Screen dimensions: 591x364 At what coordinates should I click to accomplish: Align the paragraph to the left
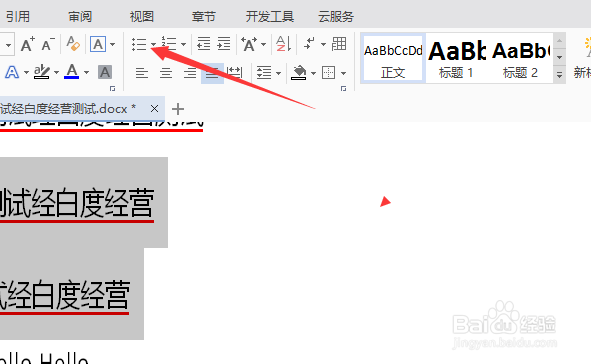[142, 72]
